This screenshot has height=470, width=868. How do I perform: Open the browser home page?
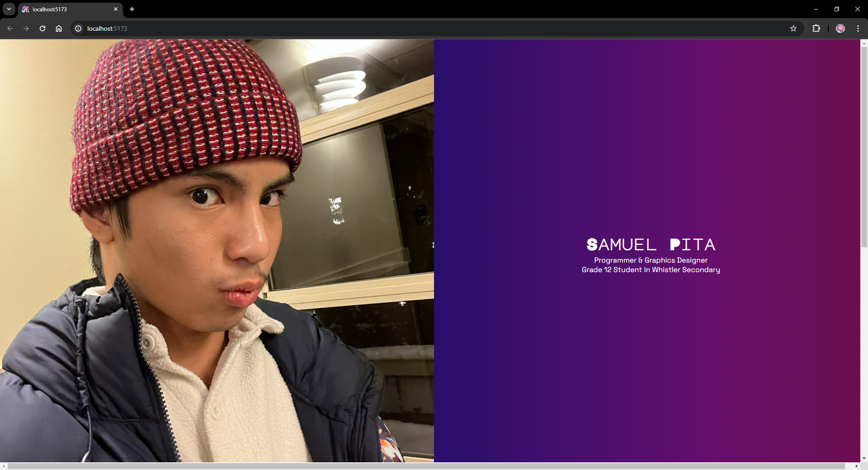click(x=59, y=28)
